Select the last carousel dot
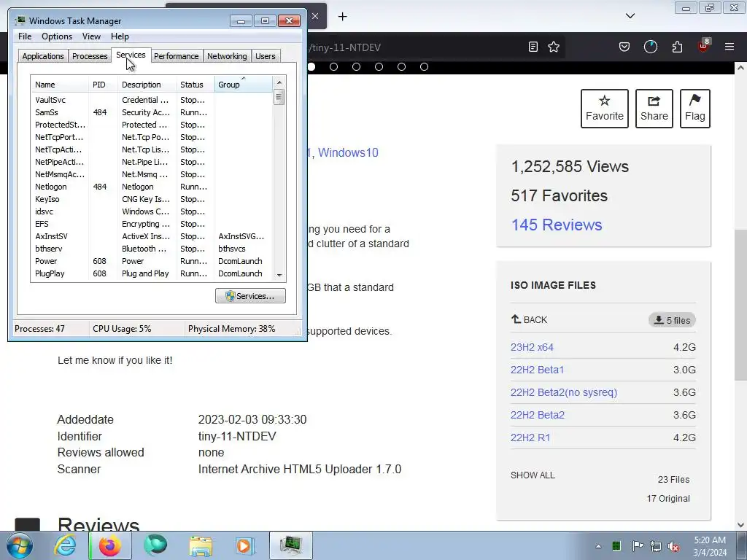Image resolution: width=747 pixels, height=560 pixels. click(424, 66)
